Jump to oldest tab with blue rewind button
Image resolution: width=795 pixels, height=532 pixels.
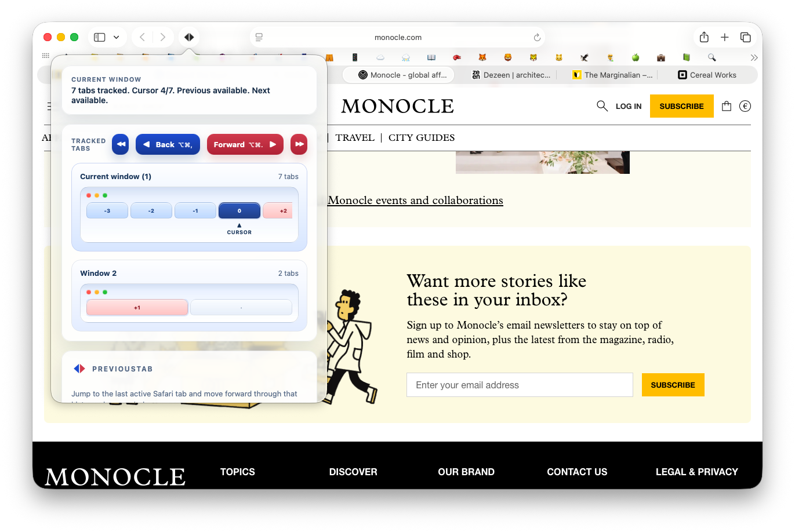click(x=120, y=144)
